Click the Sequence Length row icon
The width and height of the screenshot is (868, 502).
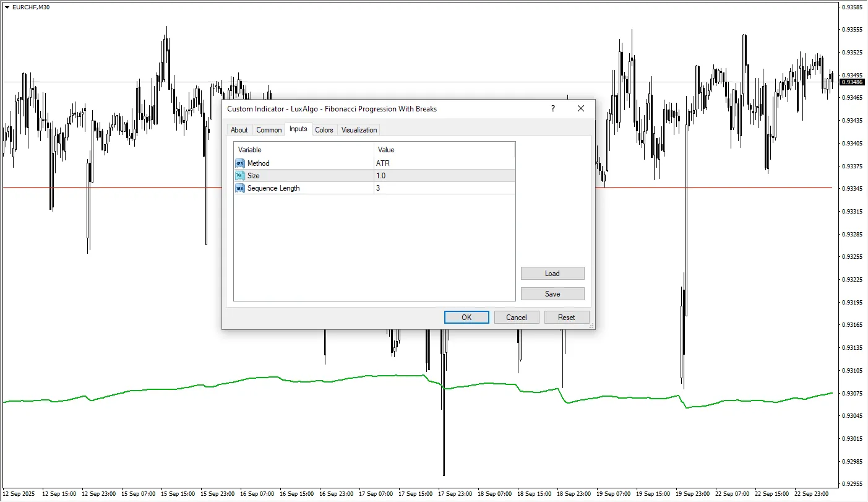point(240,188)
